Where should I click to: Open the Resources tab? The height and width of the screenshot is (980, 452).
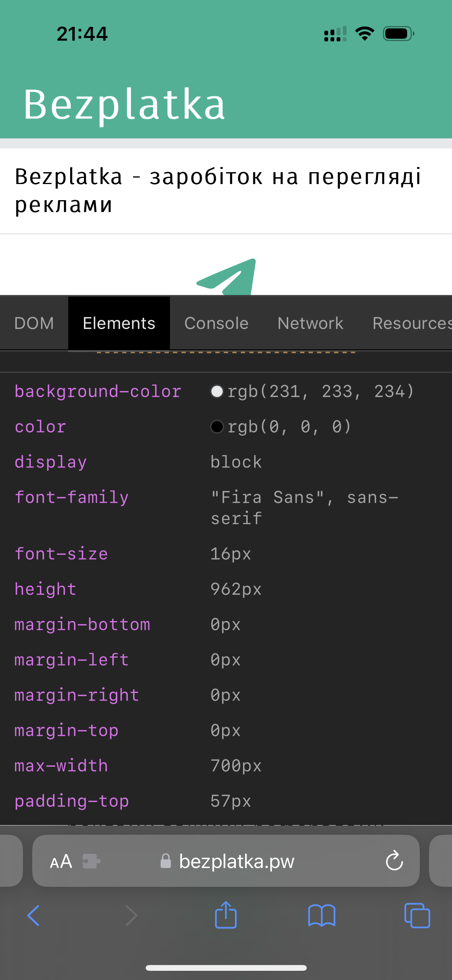(x=412, y=323)
